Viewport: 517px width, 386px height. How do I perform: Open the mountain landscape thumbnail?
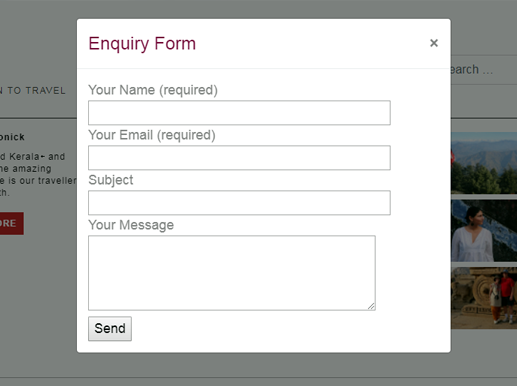click(x=484, y=163)
